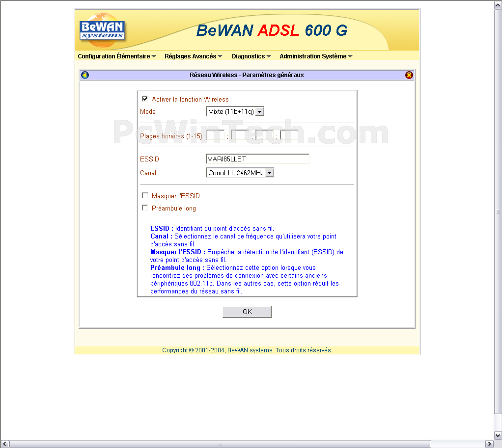Click the BeWAN systems logo
502x448 pixels.
pos(102,31)
